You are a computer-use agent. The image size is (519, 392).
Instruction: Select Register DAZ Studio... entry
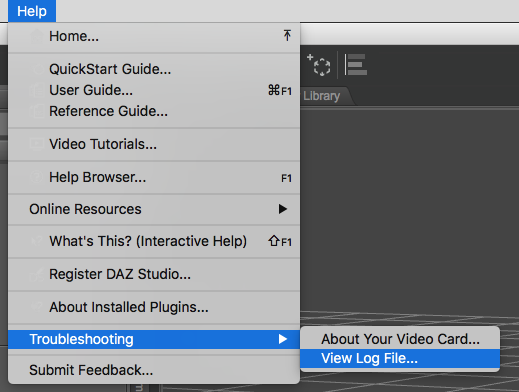coord(154,274)
